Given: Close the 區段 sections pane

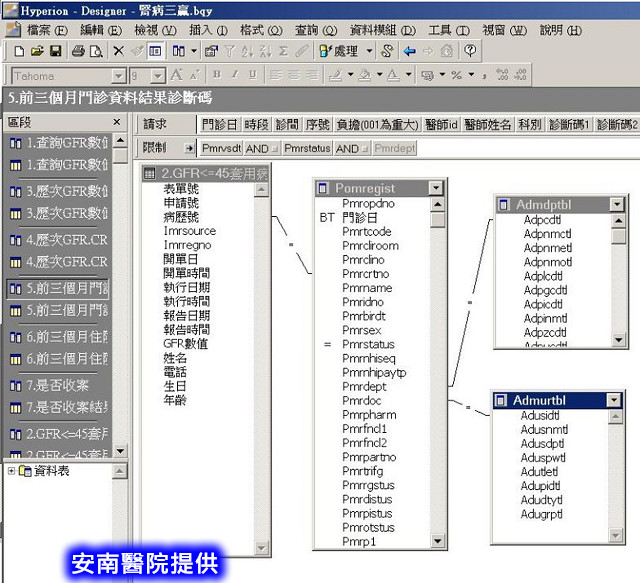Looking at the screenshot, I should [117, 122].
